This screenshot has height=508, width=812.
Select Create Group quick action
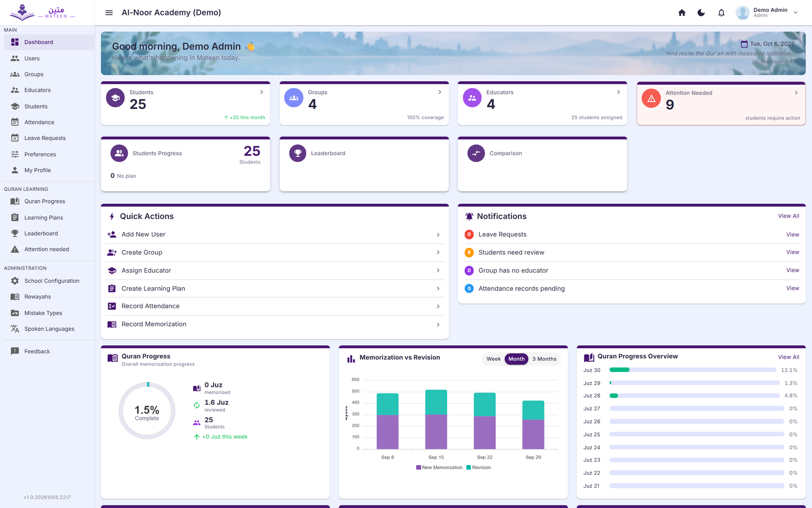coord(275,252)
